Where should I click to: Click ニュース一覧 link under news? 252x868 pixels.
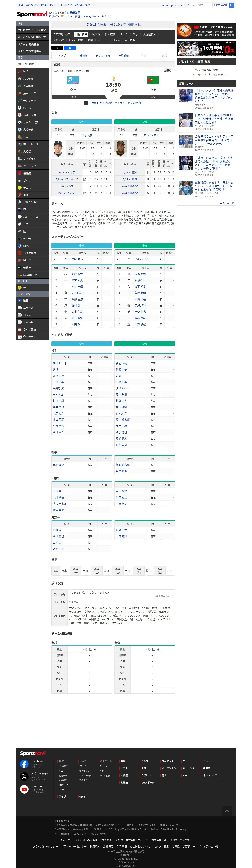(226, 203)
